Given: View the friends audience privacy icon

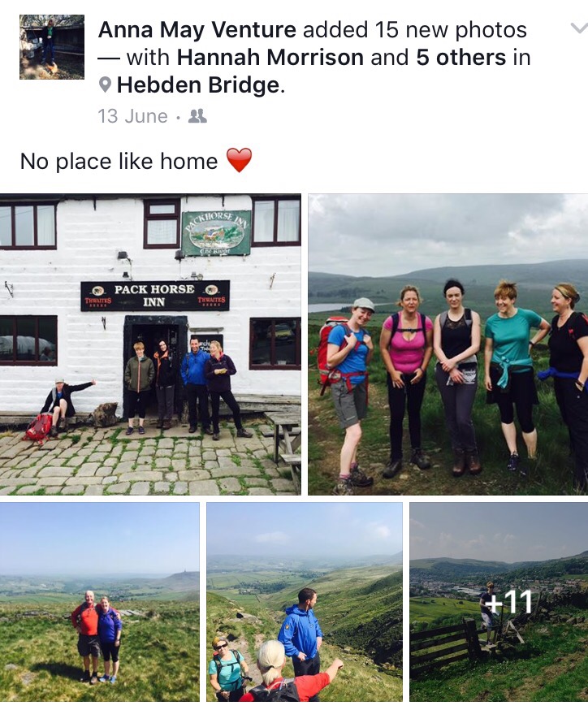Looking at the screenshot, I should tap(198, 116).
